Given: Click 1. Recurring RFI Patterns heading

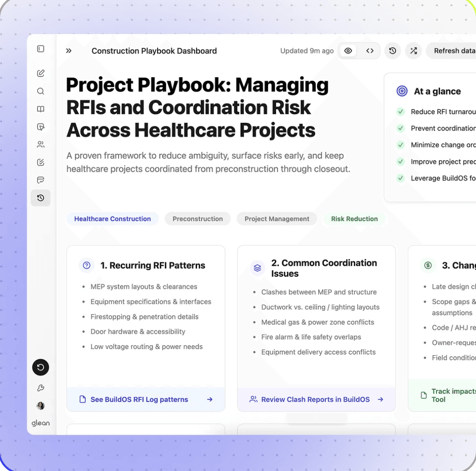Looking at the screenshot, I should point(153,265).
